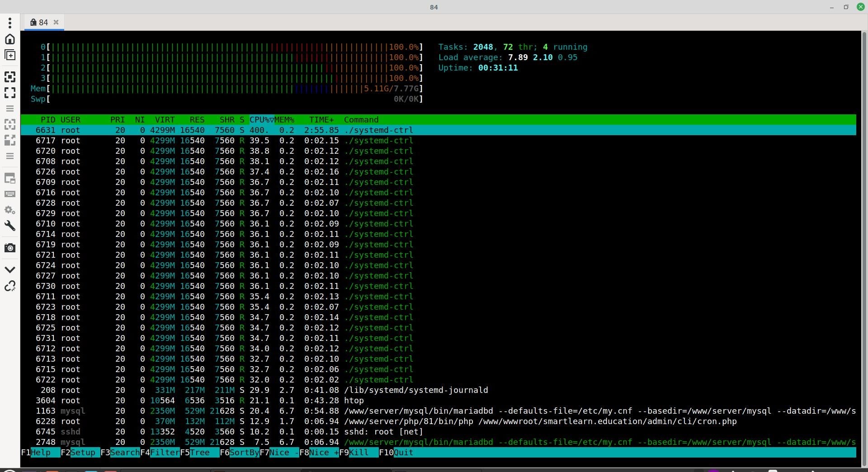868x472 pixels.
Task: Open the three-dot menu in the sidebar
Action: [10, 23]
